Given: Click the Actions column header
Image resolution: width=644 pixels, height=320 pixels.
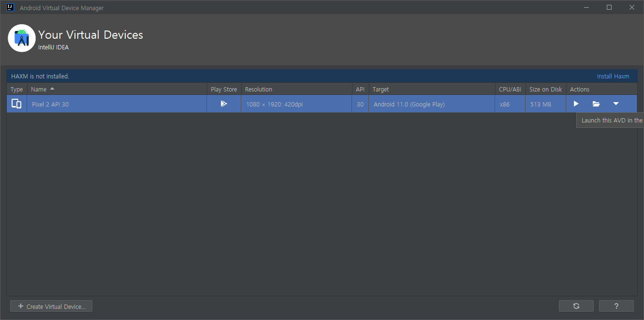Looking at the screenshot, I should pyautogui.click(x=601, y=89).
